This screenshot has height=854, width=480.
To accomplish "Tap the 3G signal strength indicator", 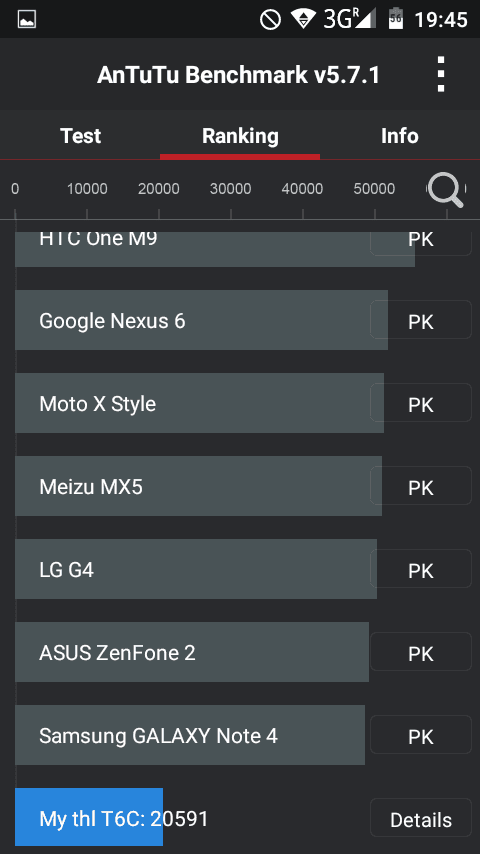I will click(349, 19).
